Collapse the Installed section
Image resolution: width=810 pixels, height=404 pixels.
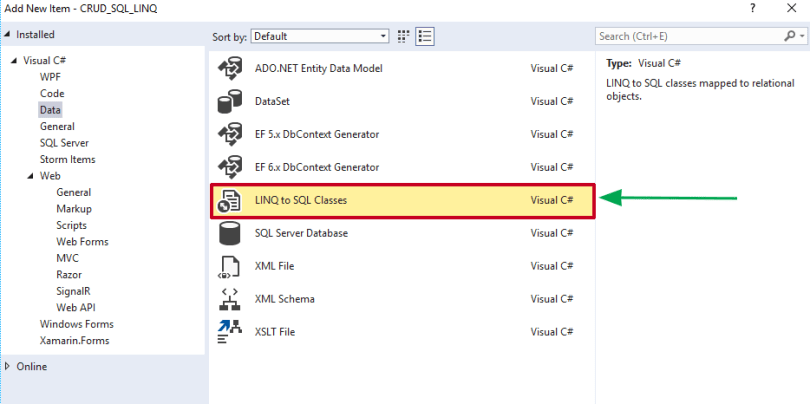pos(7,35)
